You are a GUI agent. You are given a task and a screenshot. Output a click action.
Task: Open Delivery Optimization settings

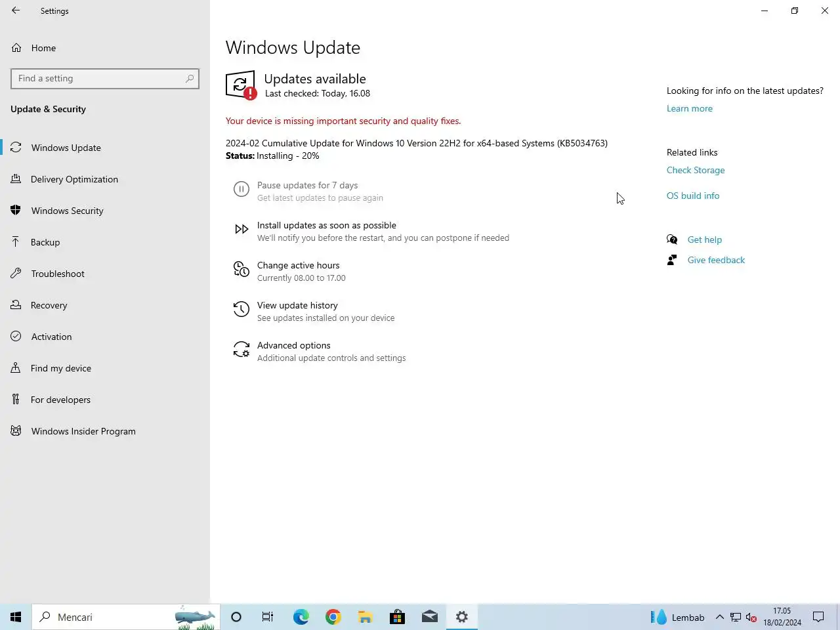click(x=105, y=179)
